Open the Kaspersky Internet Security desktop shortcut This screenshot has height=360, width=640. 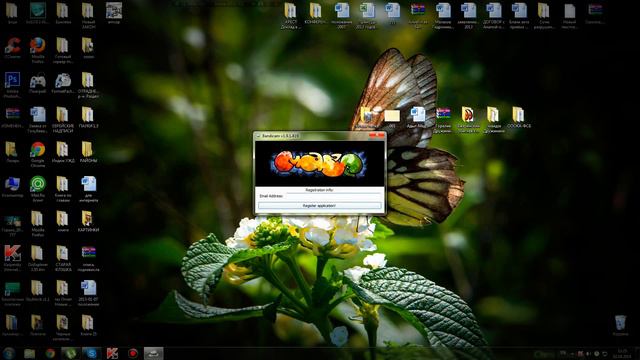12,258
